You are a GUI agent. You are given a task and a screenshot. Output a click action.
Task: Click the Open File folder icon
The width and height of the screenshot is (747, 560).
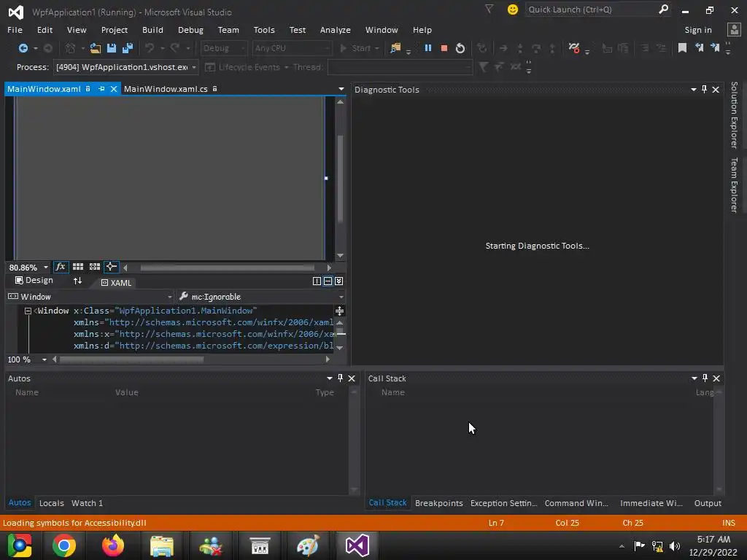click(x=96, y=48)
